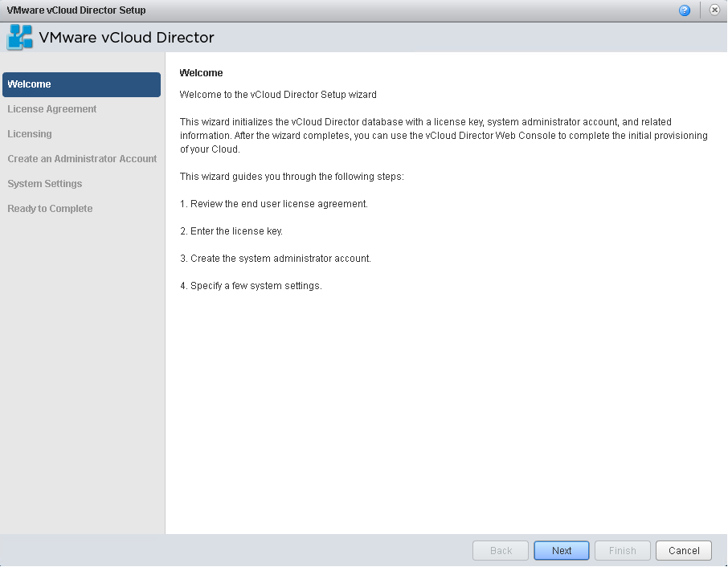Viewport: 728px width, 567px height.
Task: Click the 'Create the system administrator account' line
Action: click(x=276, y=259)
